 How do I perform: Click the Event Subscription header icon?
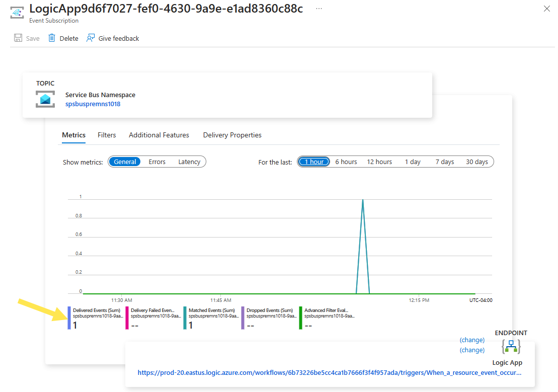(x=17, y=13)
